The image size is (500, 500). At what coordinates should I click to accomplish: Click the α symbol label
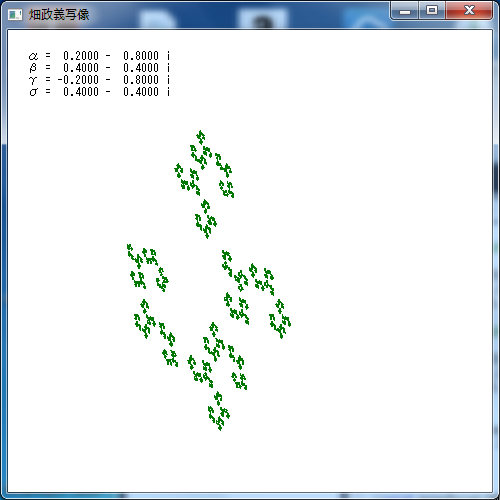tap(33, 56)
